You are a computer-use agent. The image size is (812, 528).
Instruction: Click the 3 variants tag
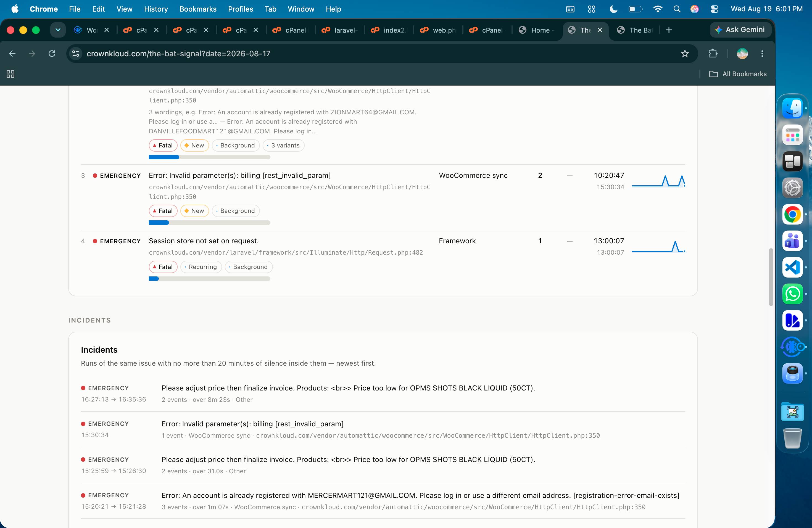pos(284,145)
